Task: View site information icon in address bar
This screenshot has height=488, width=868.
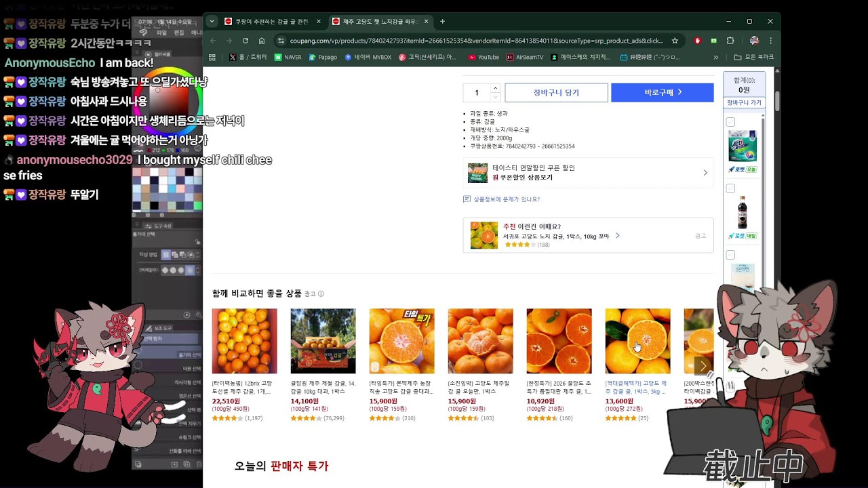Action: 281,41
